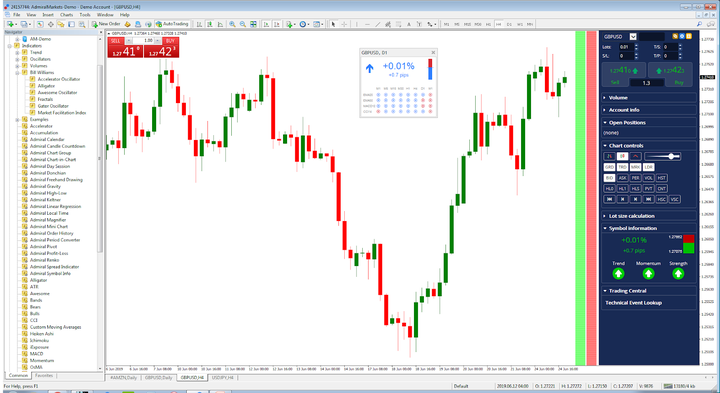Switch to the USDJPY,H4 chart tab
Screen dimensions: 720x393
pyautogui.click(x=223, y=378)
